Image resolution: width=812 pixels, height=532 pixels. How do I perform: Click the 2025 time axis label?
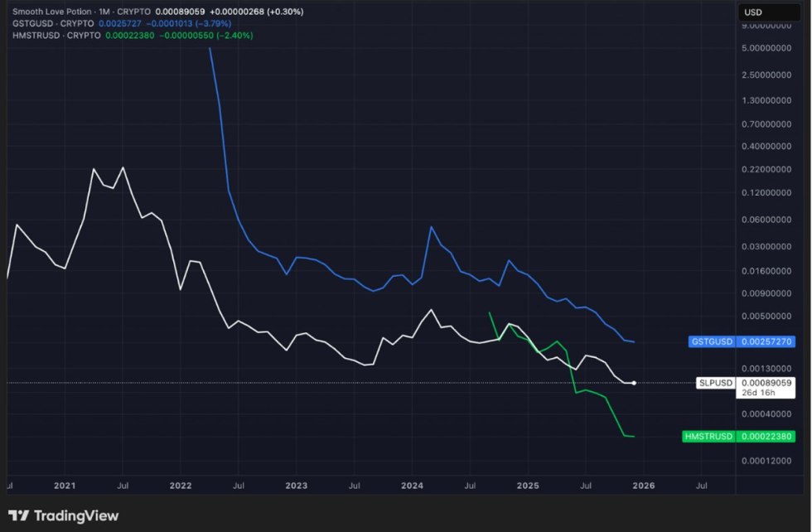pyautogui.click(x=528, y=486)
